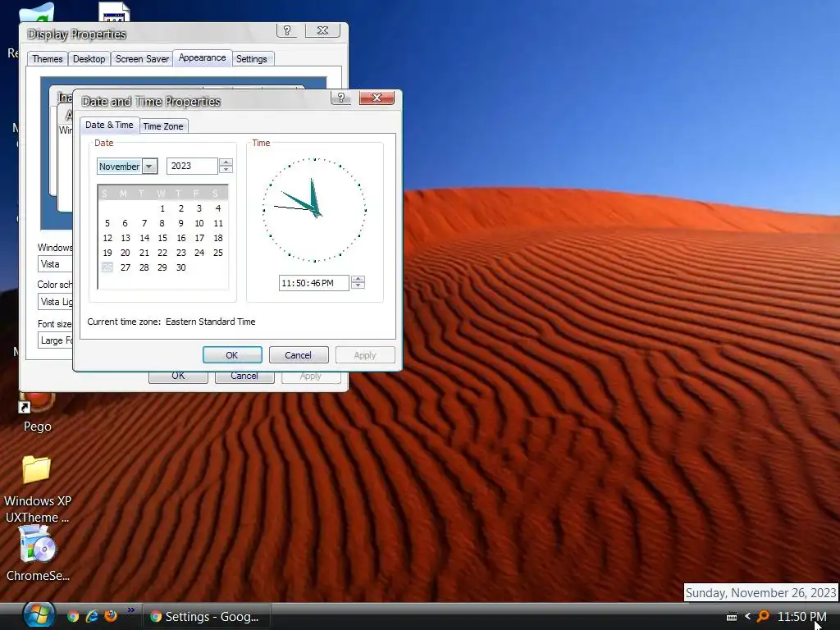Select day 4 in the calendar
840x630 pixels.
(x=218, y=208)
